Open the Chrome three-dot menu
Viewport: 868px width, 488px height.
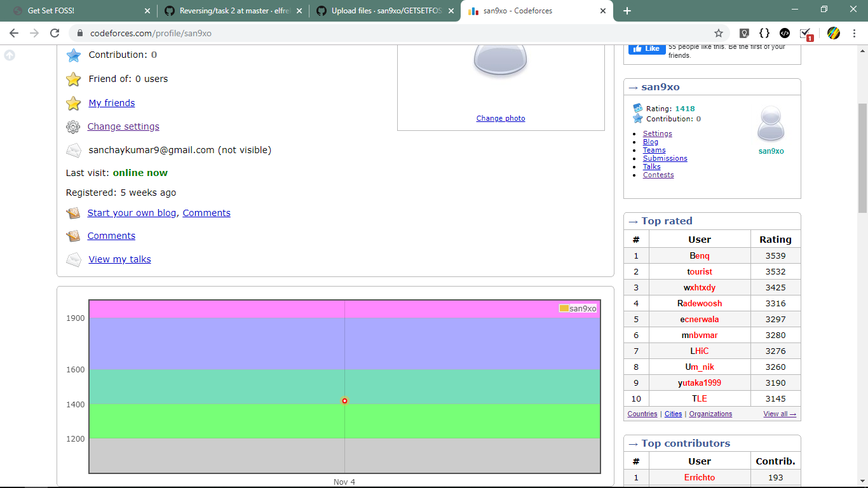pos(854,33)
